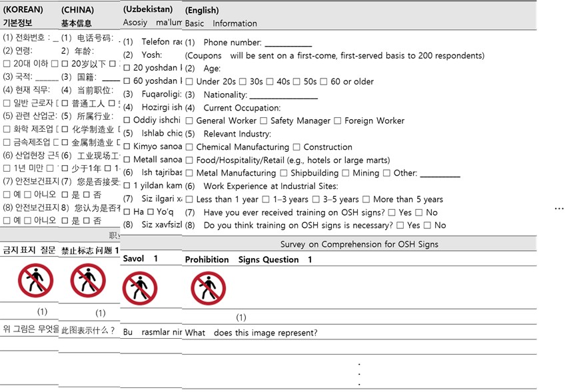
Task: Check the "Under 20s" age box
Action: point(190,82)
